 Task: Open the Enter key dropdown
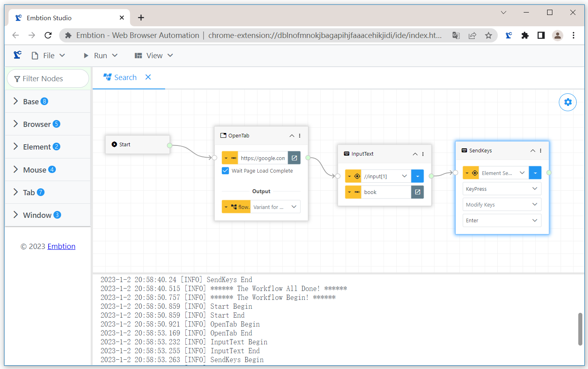point(502,220)
